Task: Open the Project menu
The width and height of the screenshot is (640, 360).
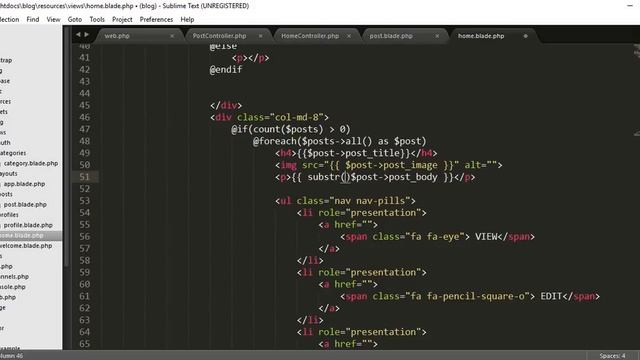Action: coord(122,19)
